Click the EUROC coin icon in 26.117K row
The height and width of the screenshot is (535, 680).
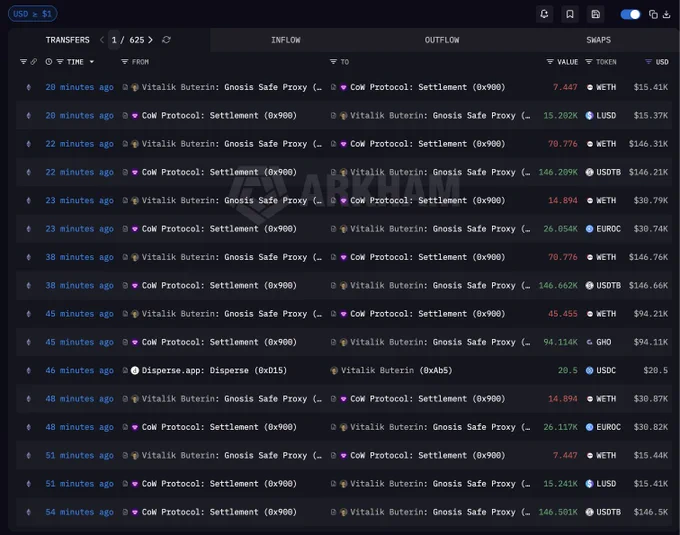click(x=589, y=427)
